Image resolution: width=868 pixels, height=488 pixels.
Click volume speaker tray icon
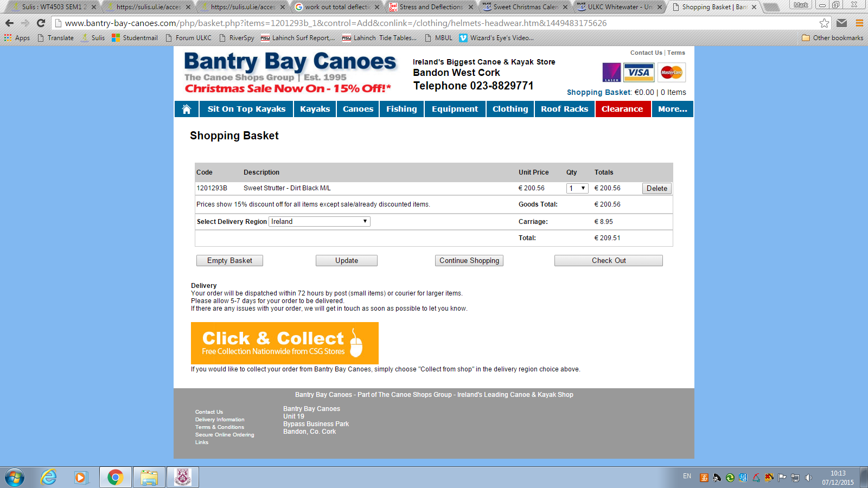click(x=808, y=478)
